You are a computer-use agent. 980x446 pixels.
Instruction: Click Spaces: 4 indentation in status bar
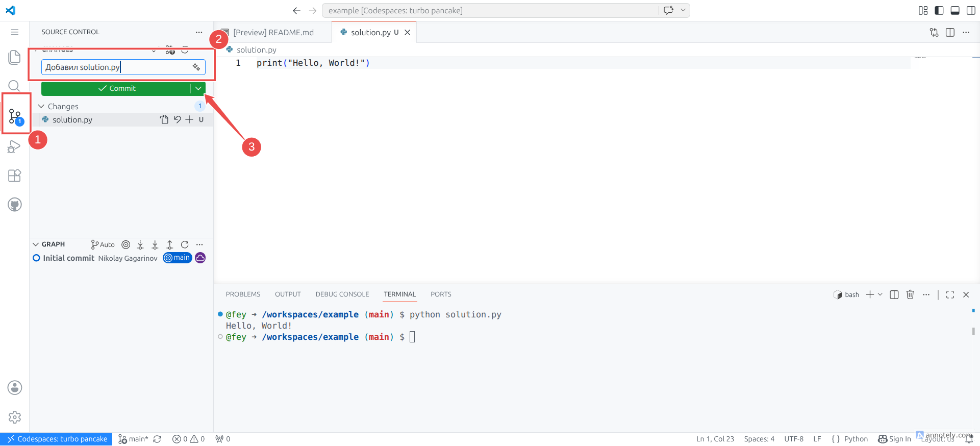[759, 439]
